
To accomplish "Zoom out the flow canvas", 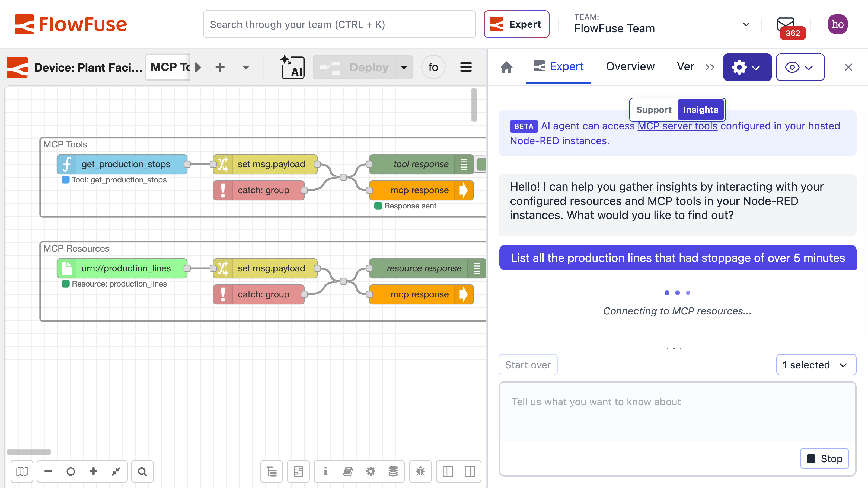I will [x=48, y=471].
